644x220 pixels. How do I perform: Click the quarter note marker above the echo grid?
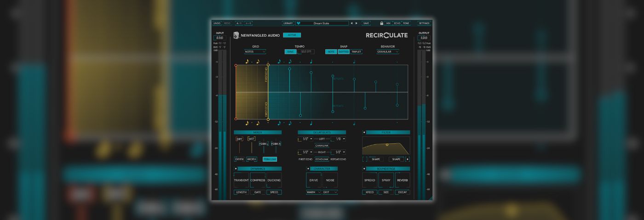[311, 61]
